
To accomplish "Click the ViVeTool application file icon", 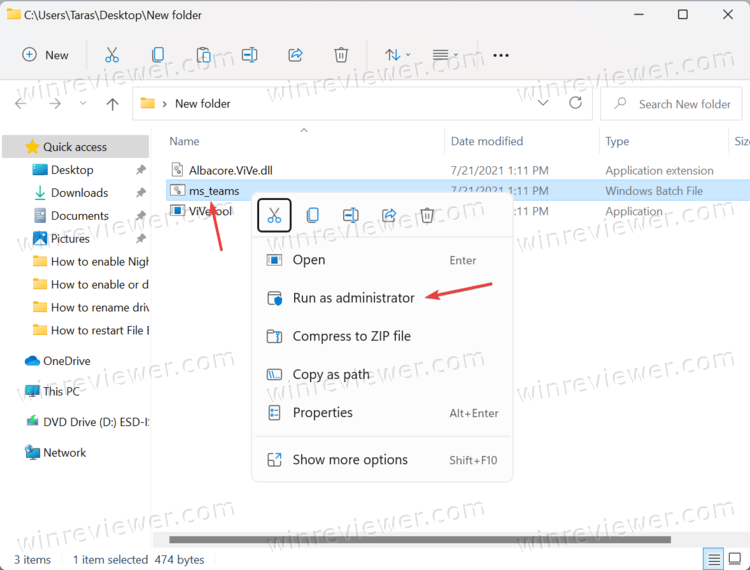I will click(x=177, y=211).
